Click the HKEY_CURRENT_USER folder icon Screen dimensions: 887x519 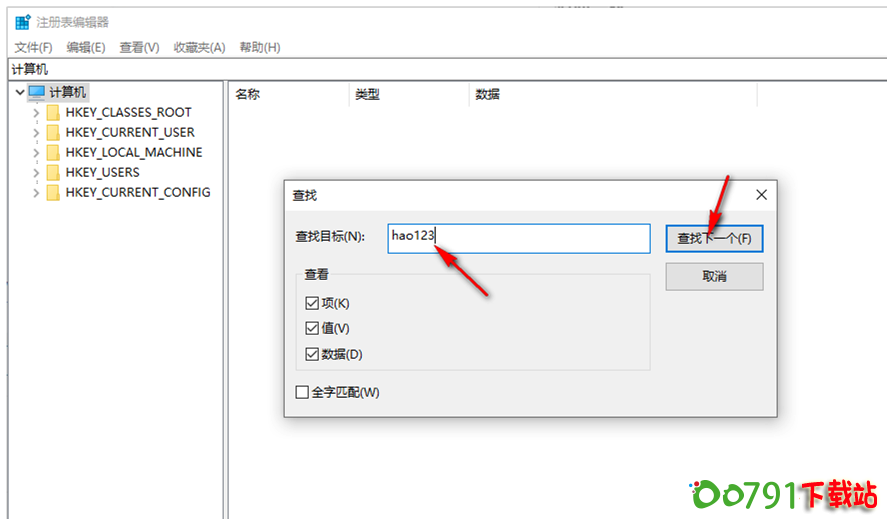[53, 133]
